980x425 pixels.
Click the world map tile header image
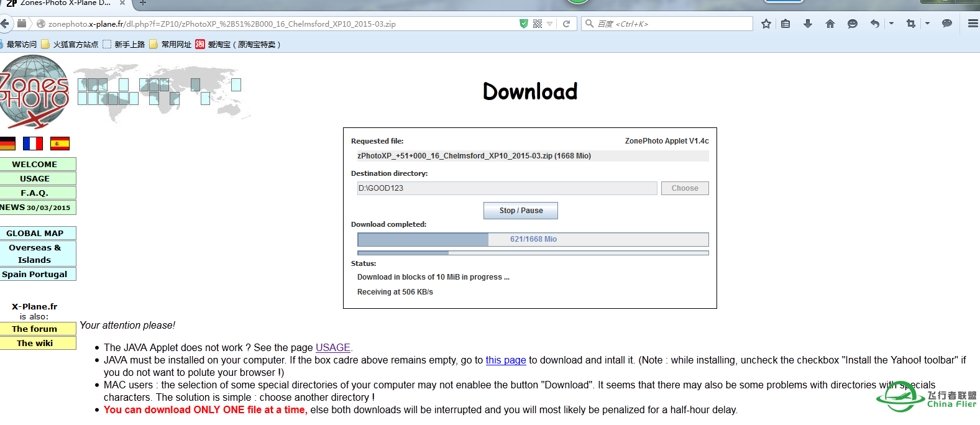[x=163, y=92]
